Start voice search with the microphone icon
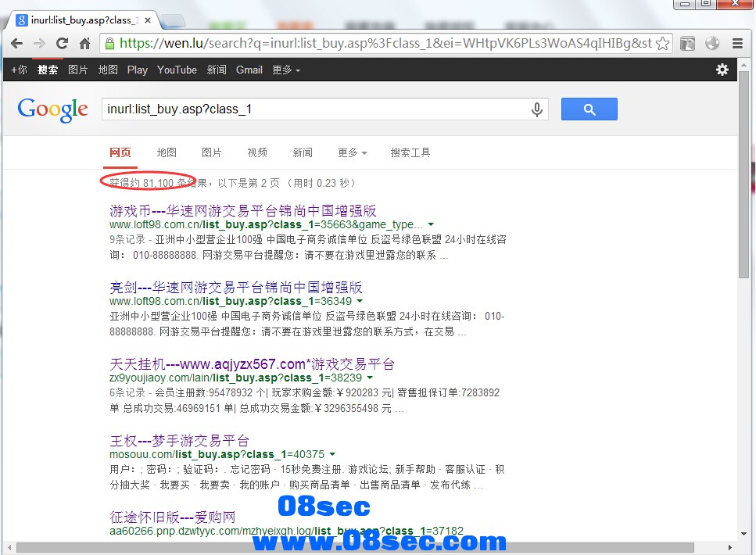Screen dimensions: 756x555 coord(536,109)
